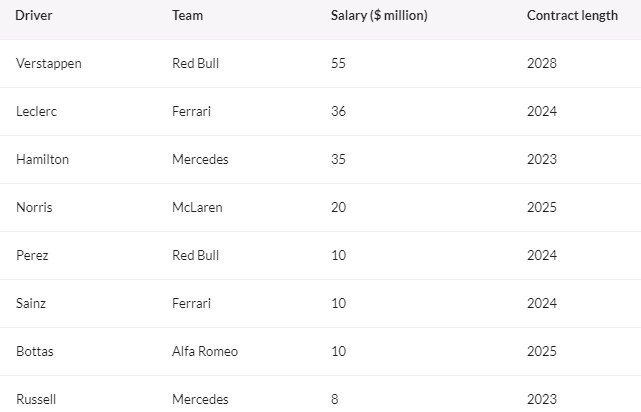Click the salary value 20
The width and height of the screenshot is (641, 412).
tap(338, 208)
